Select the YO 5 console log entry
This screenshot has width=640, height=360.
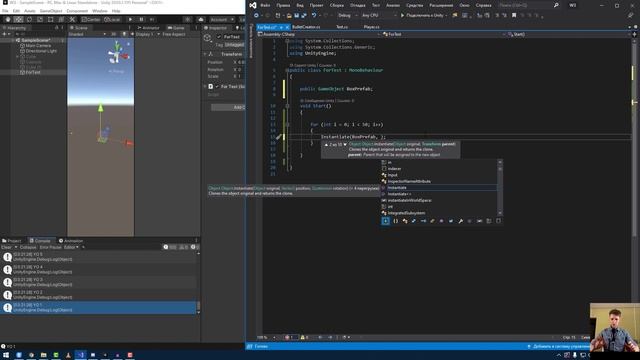click(98, 257)
